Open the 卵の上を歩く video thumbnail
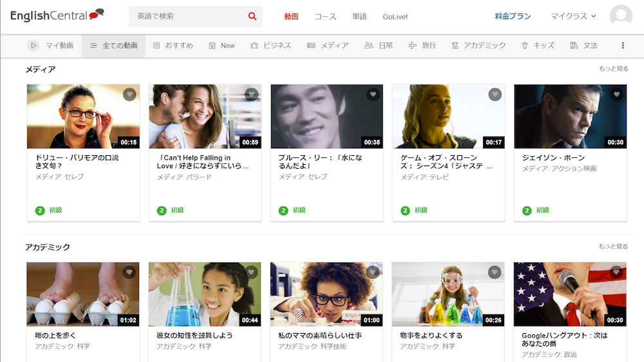The width and height of the screenshot is (644, 362). pyautogui.click(x=83, y=294)
